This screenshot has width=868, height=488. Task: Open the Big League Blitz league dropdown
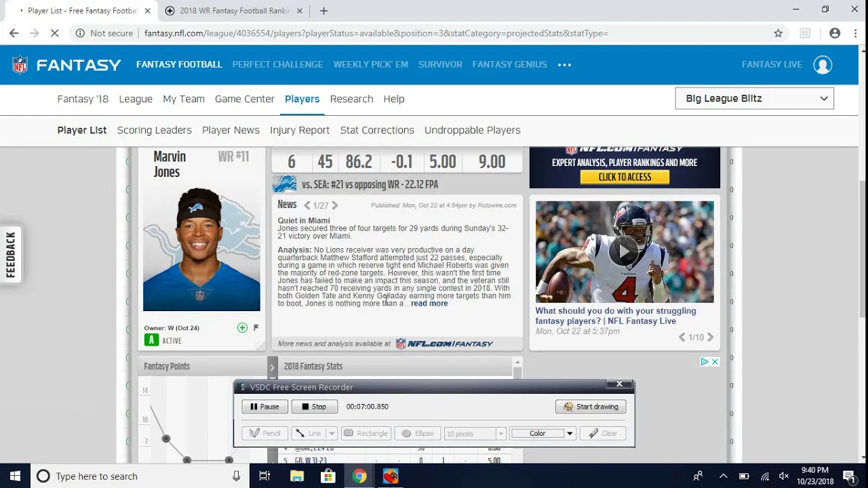point(754,99)
